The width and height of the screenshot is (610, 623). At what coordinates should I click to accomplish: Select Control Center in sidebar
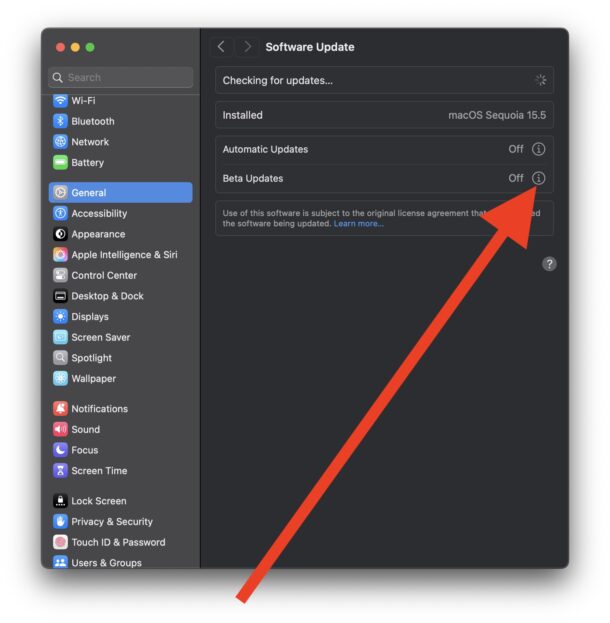[104, 275]
